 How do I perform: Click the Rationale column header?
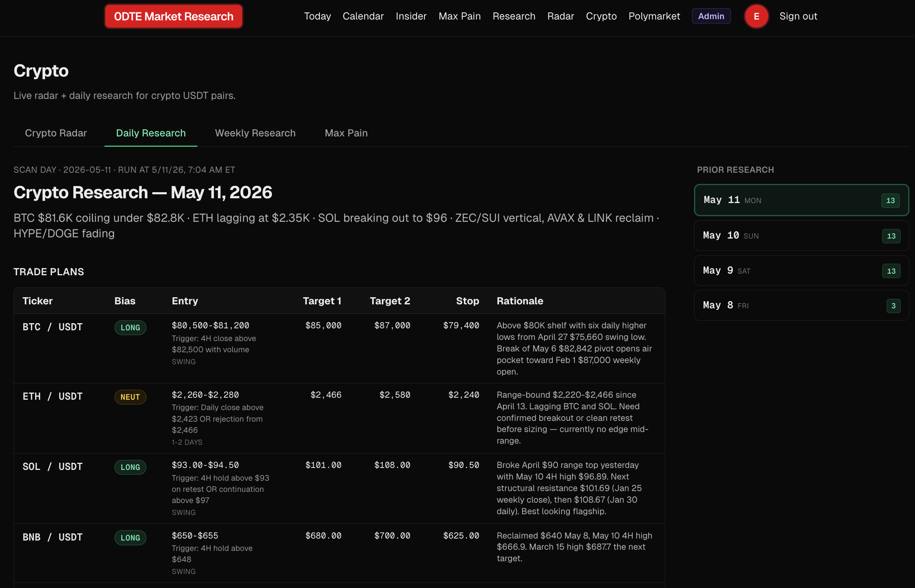(x=520, y=301)
